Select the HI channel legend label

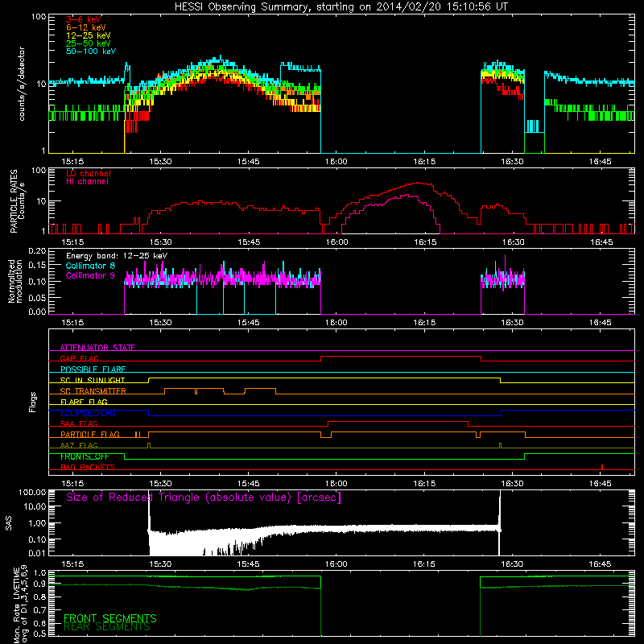click(x=87, y=182)
